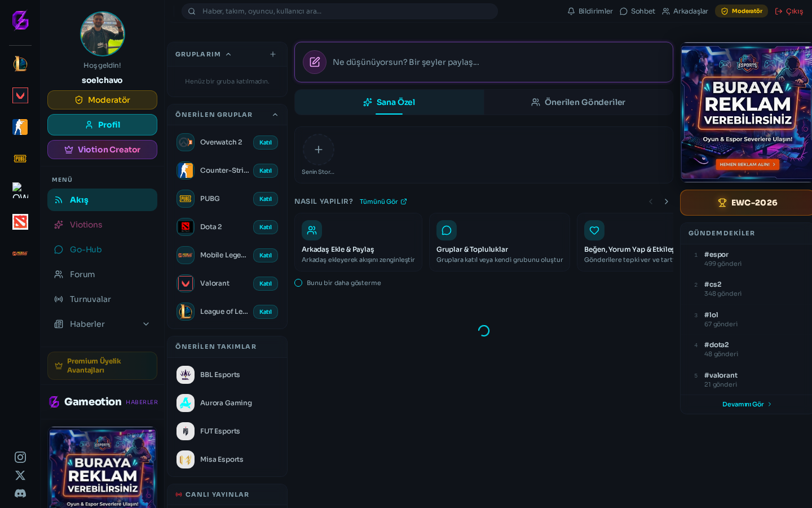Open the Dota 2 icon in left rail
This screenshot has height=508, width=812.
20,222
